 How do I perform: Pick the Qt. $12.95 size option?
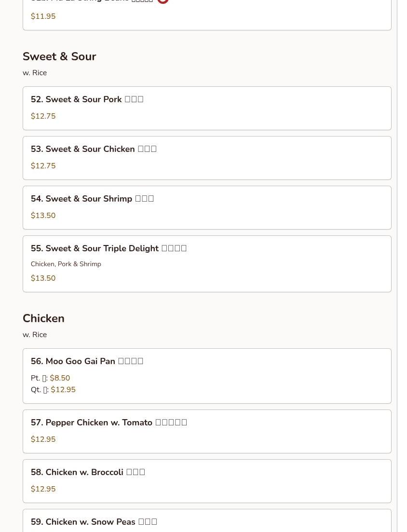click(53, 390)
